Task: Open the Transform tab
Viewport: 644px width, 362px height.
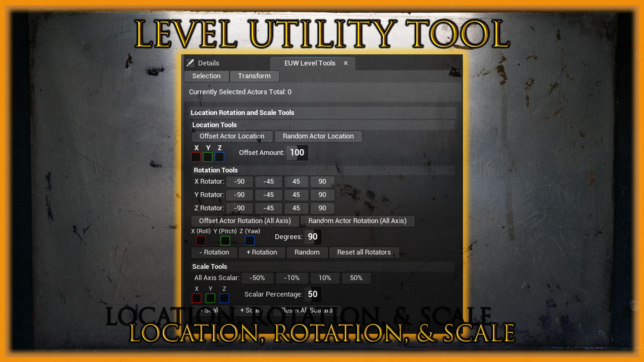Action: tap(254, 76)
